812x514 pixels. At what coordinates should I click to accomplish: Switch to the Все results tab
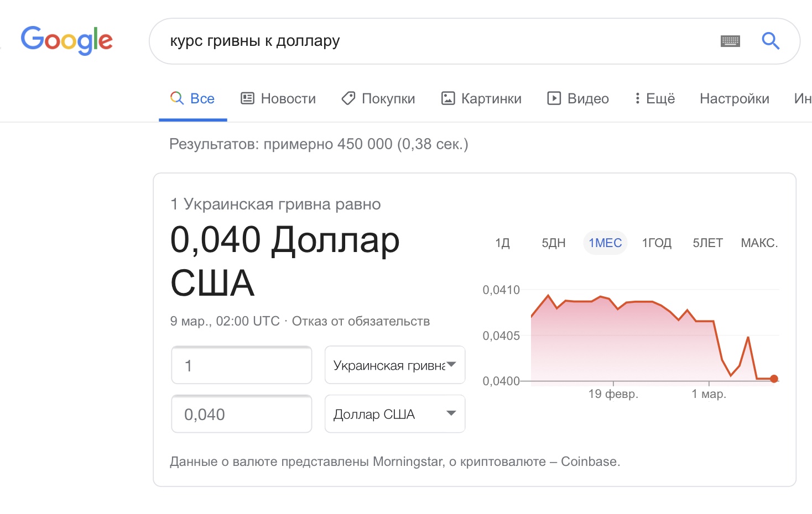(193, 99)
